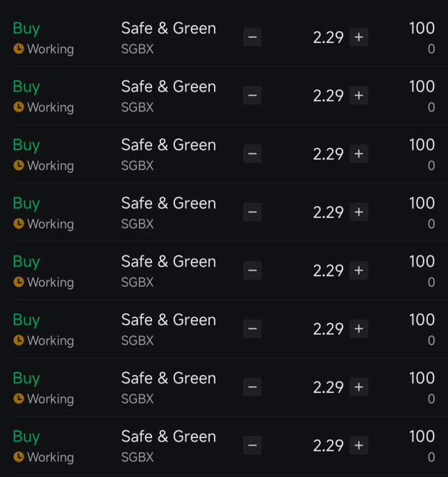Select the Working clock icon in the bottom row
The height and width of the screenshot is (477, 448).
pos(19,458)
